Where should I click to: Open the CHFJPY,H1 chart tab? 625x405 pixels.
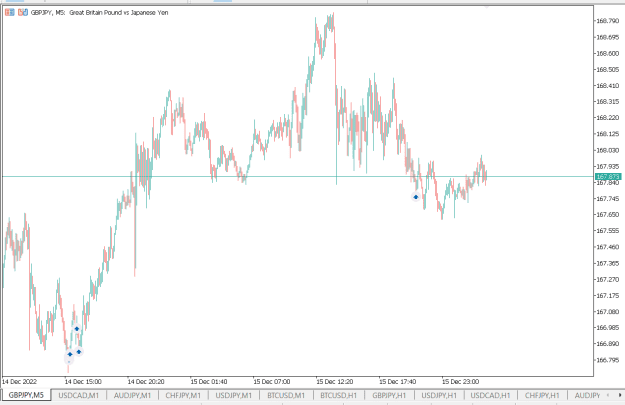pyautogui.click(x=542, y=395)
